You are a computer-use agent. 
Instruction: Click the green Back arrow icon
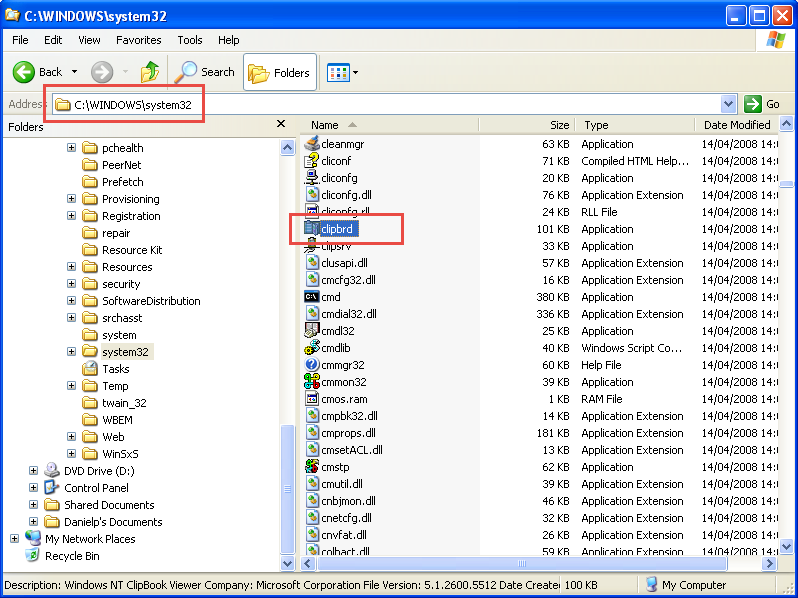(23, 72)
